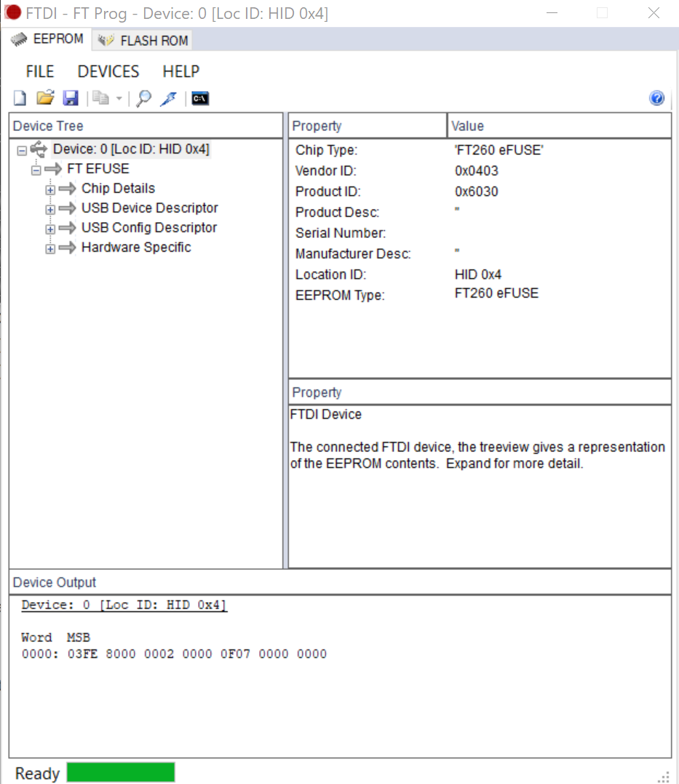Open a template with the folder icon

[45, 98]
